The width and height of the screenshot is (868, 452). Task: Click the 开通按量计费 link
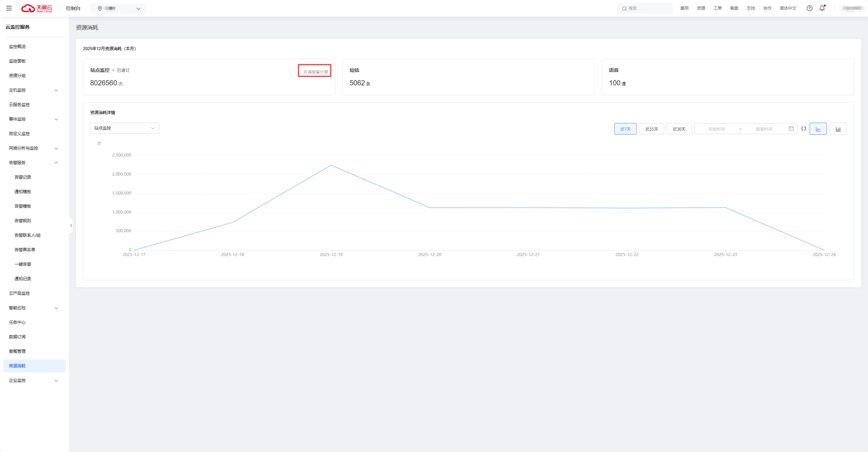[315, 72]
